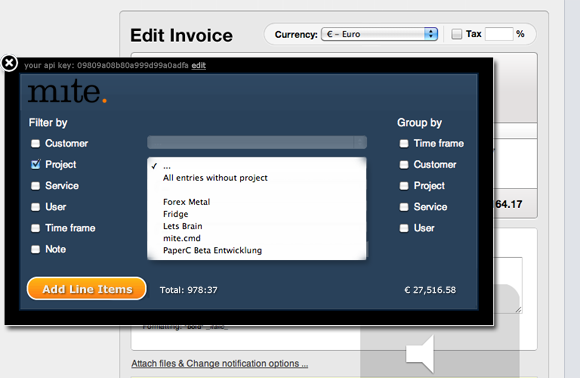The height and width of the screenshot is (378, 580).
Task: Click the € 27,516.58 amount
Action: coord(430,290)
